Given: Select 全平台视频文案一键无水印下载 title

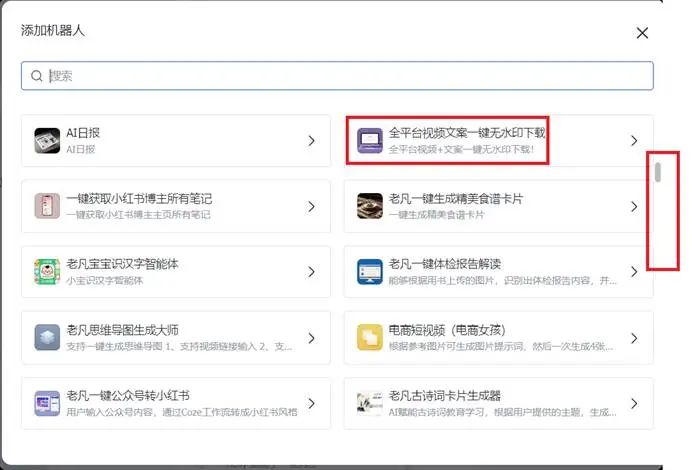Looking at the screenshot, I should coord(467,133).
